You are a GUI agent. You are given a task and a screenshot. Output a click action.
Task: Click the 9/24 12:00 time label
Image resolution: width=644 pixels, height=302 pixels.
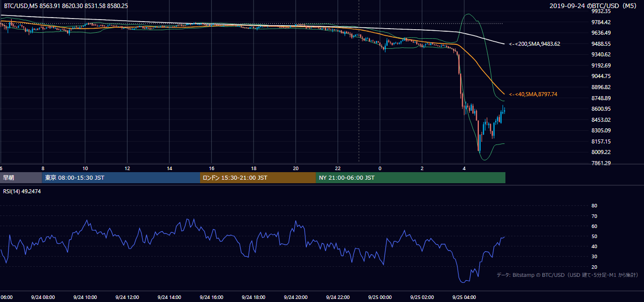(x=127, y=297)
